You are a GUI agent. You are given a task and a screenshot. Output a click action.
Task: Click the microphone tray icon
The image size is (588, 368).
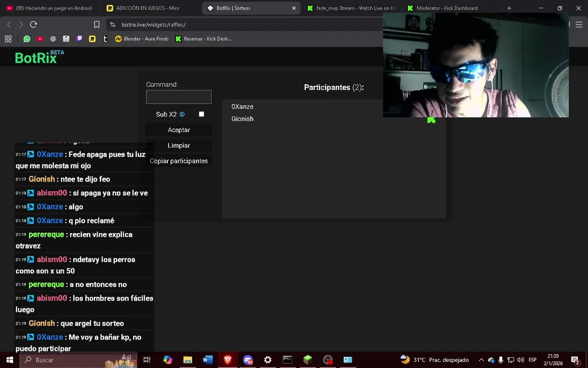click(501, 360)
